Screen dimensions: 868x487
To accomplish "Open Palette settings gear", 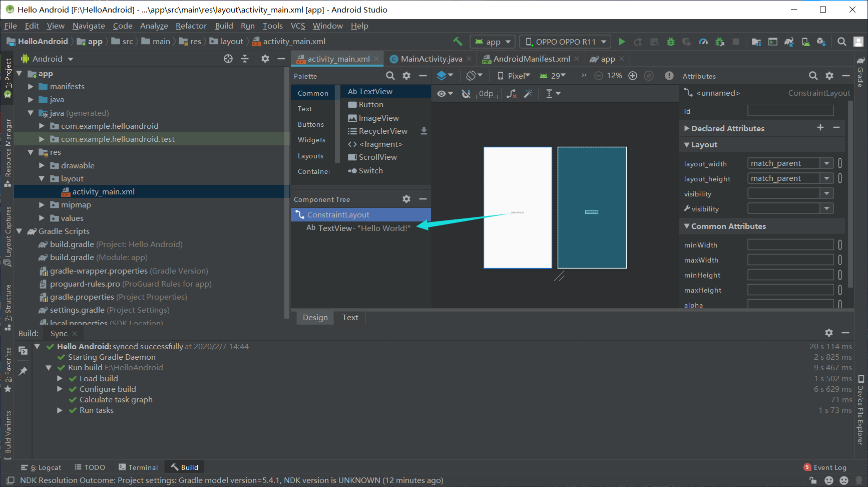I will click(406, 76).
